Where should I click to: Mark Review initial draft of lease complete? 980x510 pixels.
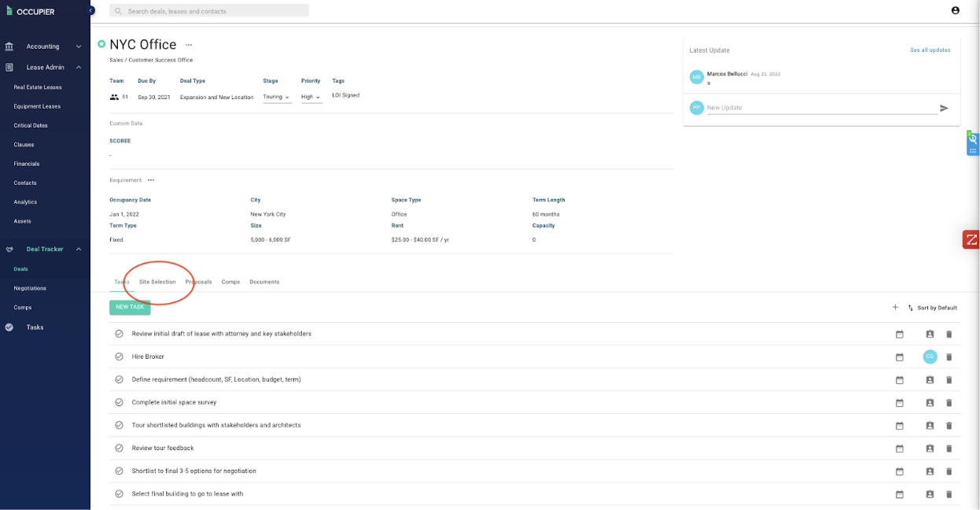tap(120, 334)
